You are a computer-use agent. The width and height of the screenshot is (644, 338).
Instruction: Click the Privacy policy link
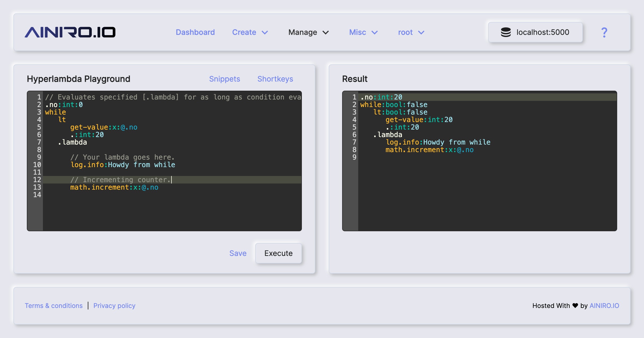click(114, 305)
